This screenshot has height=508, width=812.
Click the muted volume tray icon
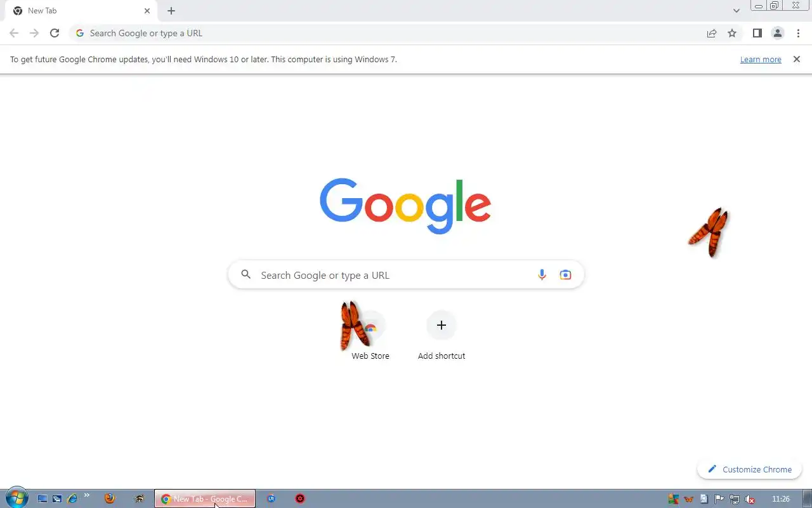coord(749,499)
